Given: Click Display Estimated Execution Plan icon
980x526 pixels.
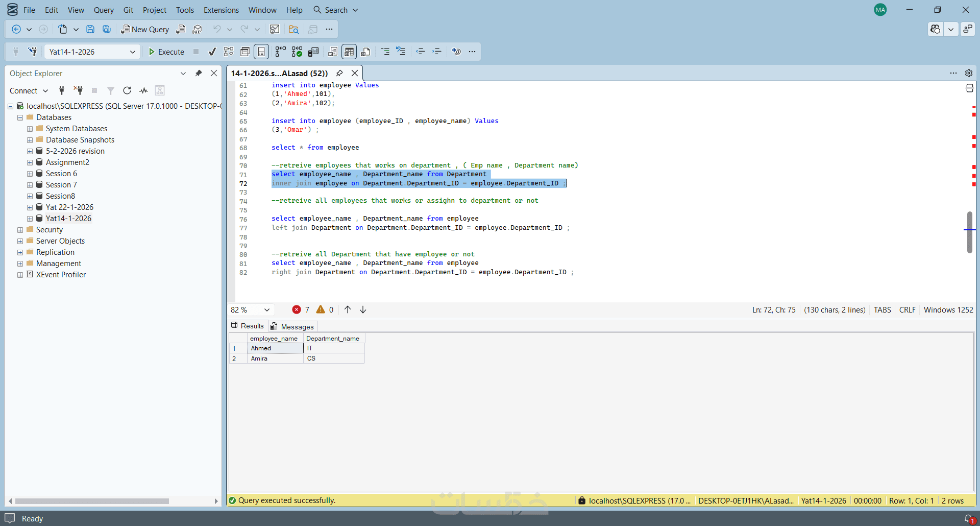Looking at the screenshot, I should (x=229, y=52).
